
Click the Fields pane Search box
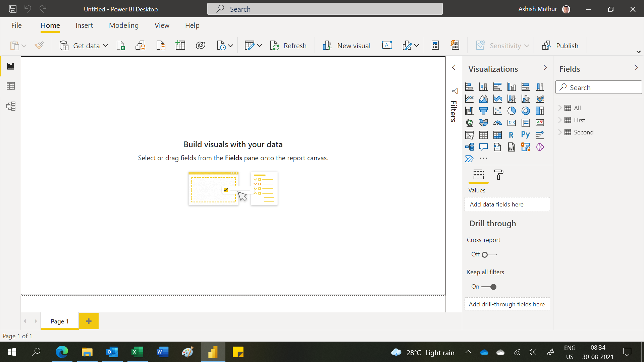598,87
